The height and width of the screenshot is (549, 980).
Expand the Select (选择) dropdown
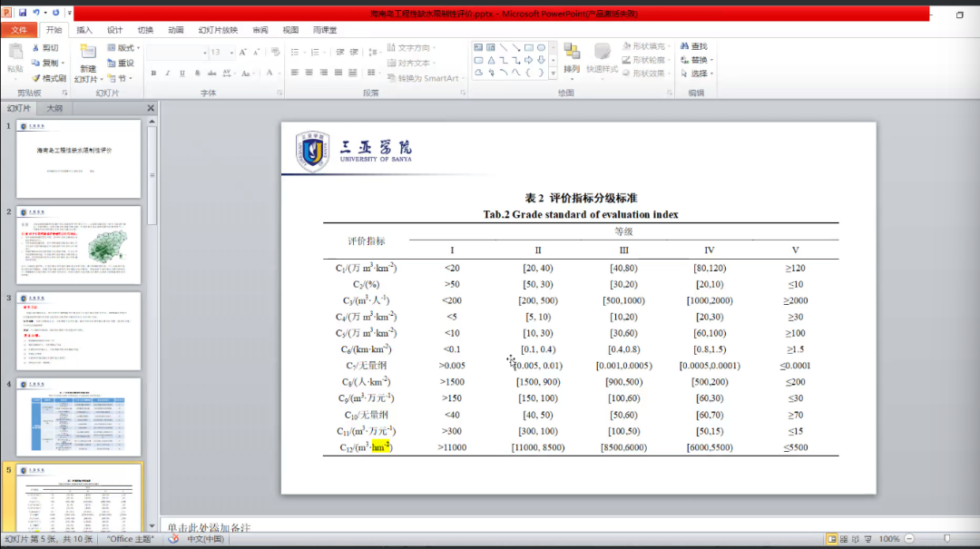pos(700,74)
